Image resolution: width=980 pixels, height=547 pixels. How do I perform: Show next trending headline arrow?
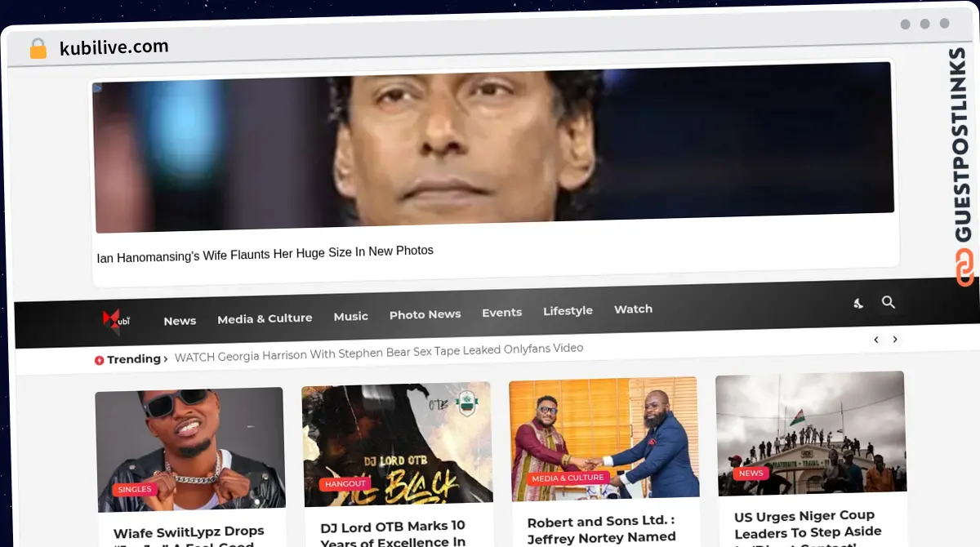[895, 339]
